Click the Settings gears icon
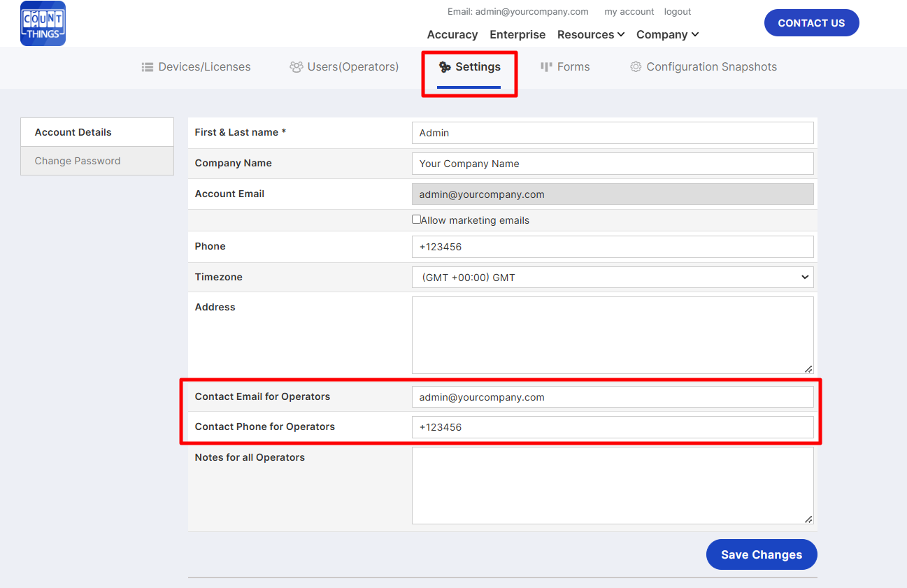This screenshot has width=907, height=588. click(445, 67)
